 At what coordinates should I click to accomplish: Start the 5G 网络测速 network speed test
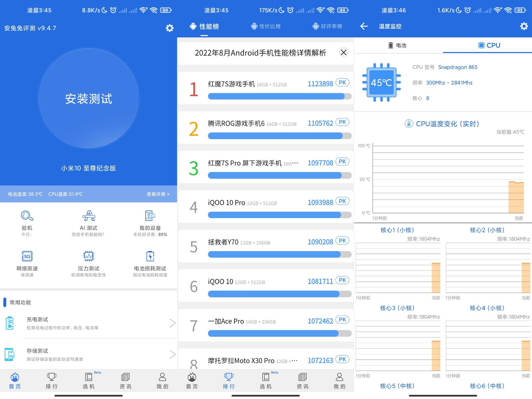tap(27, 256)
